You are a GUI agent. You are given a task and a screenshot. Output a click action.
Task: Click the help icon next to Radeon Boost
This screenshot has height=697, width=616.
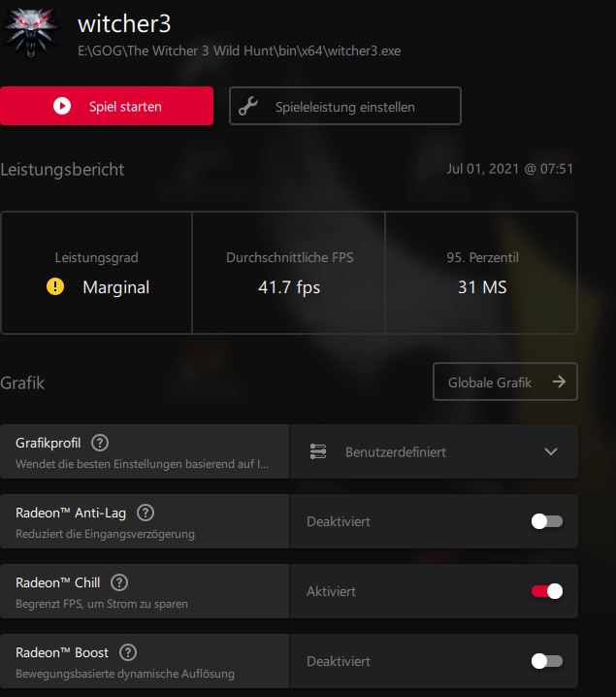[x=128, y=652]
